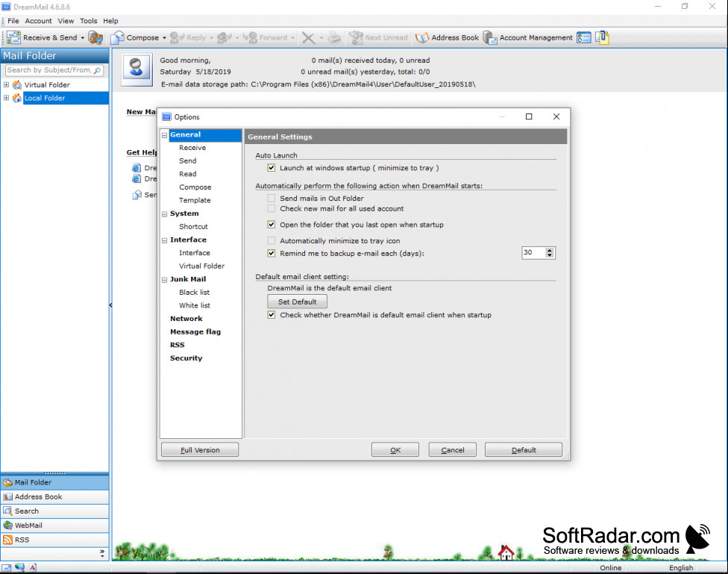Screen dimensions: 728x574
Task: Collapse the Junk Mail section in Options tree
Action: point(164,280)
